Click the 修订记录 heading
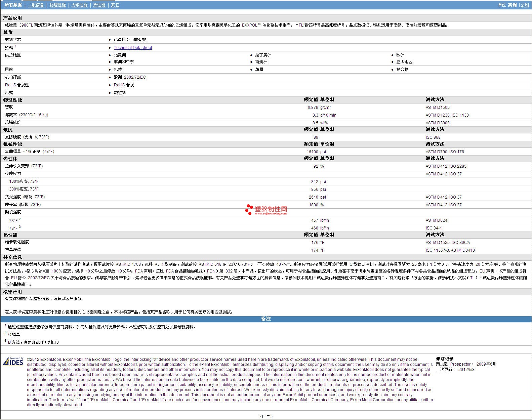Viewport: 532px width, 420px height. [x=445, y=359]
